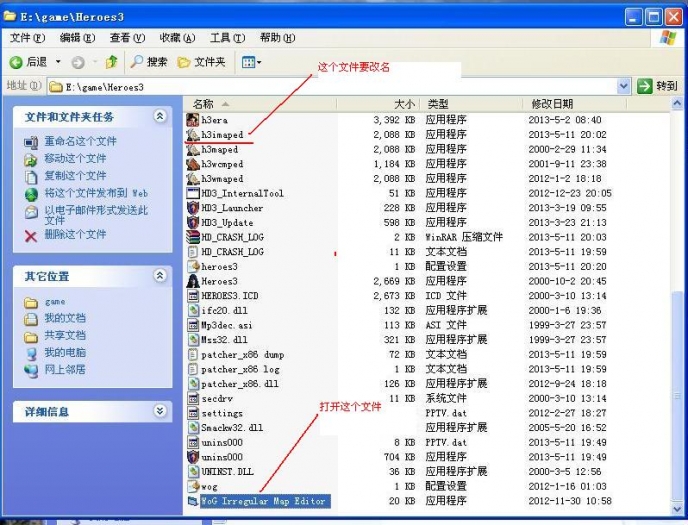Click the Forward arrow icon in the toolbar

[78, 63]
